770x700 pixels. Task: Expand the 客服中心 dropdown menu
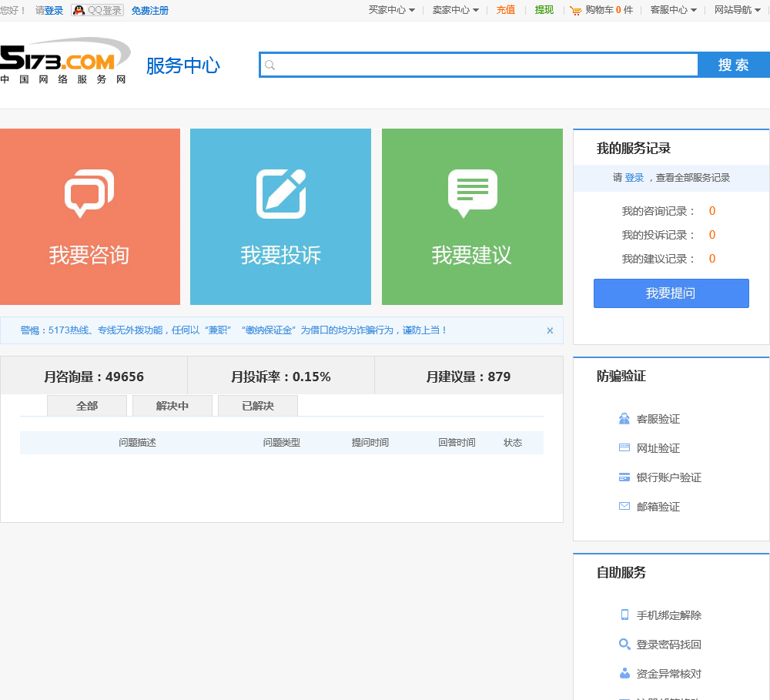[673, 10]
